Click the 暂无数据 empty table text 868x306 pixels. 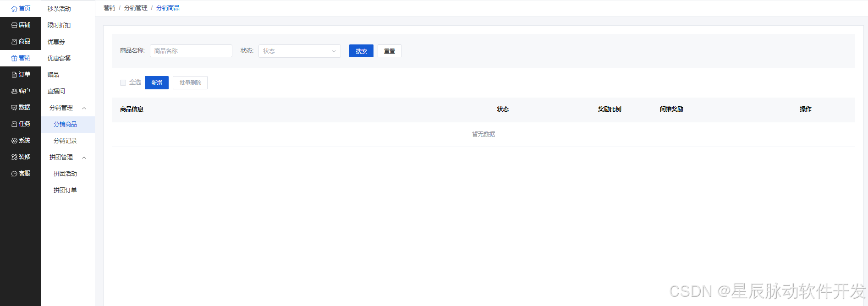pyautogui.click(x=483, y=134)
